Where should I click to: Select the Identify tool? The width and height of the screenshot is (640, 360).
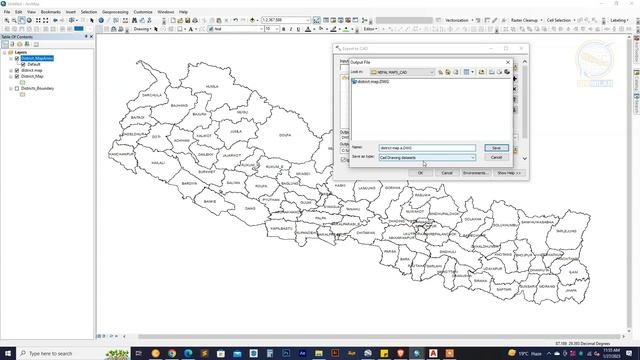(101, 20)
